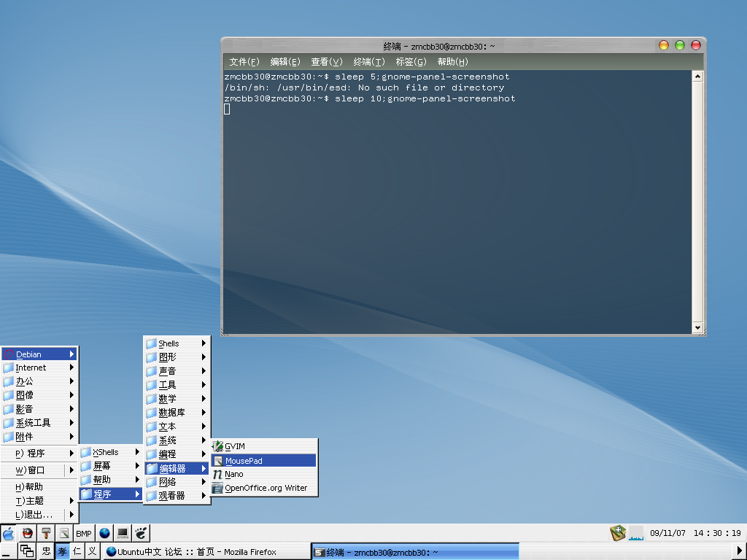Image resolution: width=747 pixels, height=560 pixels.
Task: Choose the L)退出... start menu entry
Action: tap(39, 514)
